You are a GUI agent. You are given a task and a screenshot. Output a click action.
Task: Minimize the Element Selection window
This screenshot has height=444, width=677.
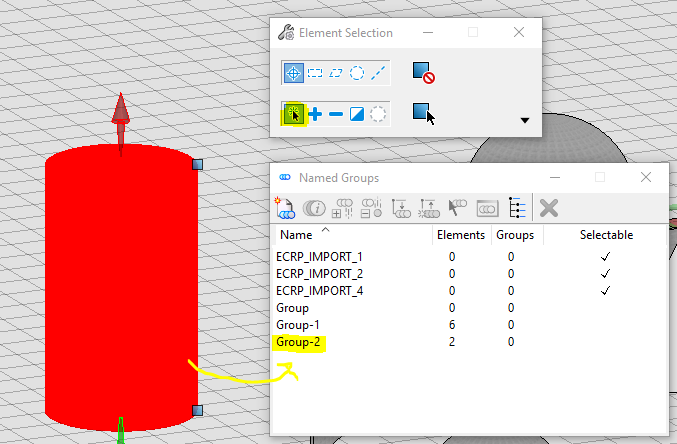(x=428, y=32)
